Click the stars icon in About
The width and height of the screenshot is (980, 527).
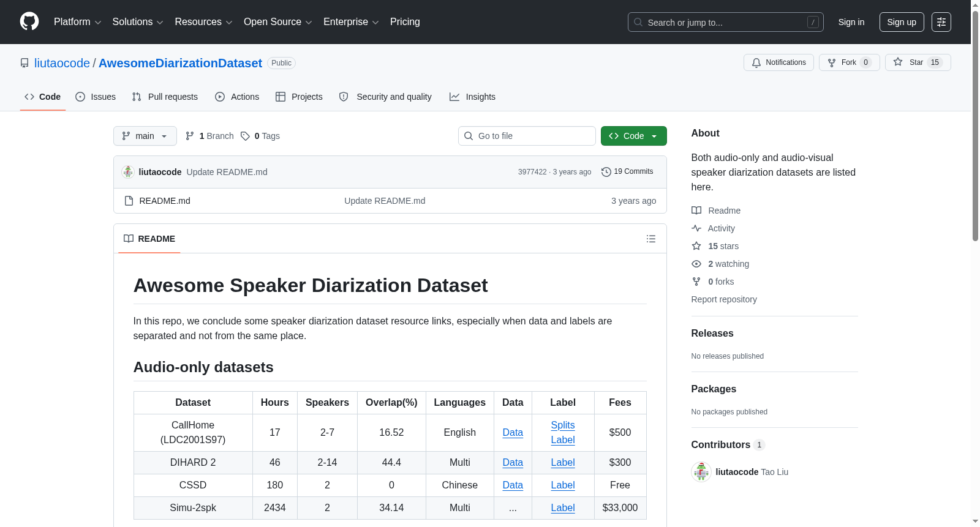(696, 246)
